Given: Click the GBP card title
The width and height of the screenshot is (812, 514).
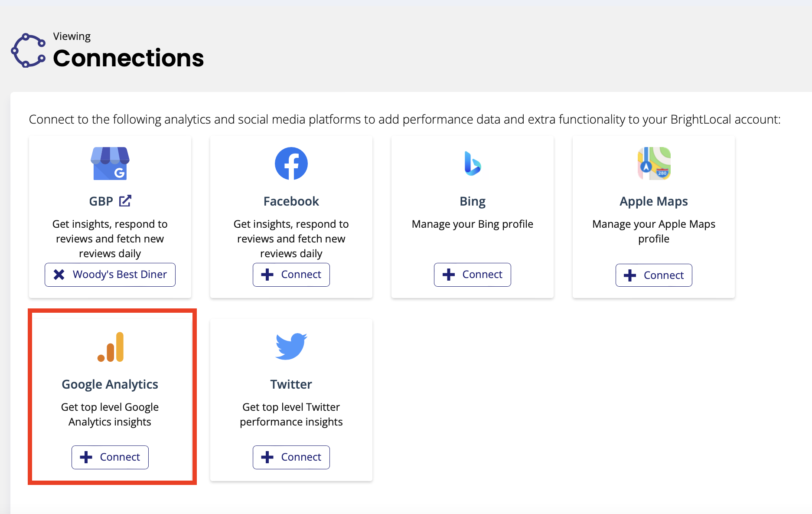Looking at the screenshot, I should pos(101,201).
